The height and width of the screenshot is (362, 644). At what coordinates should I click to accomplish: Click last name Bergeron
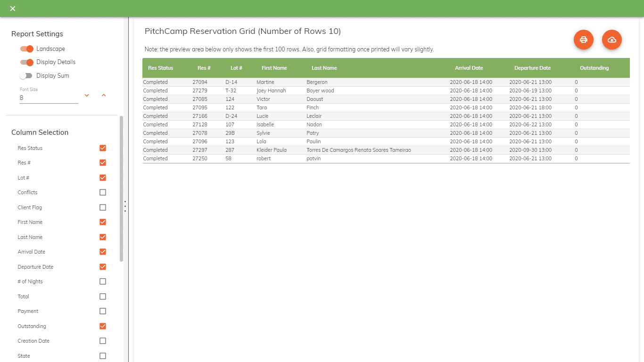point(317,82)
